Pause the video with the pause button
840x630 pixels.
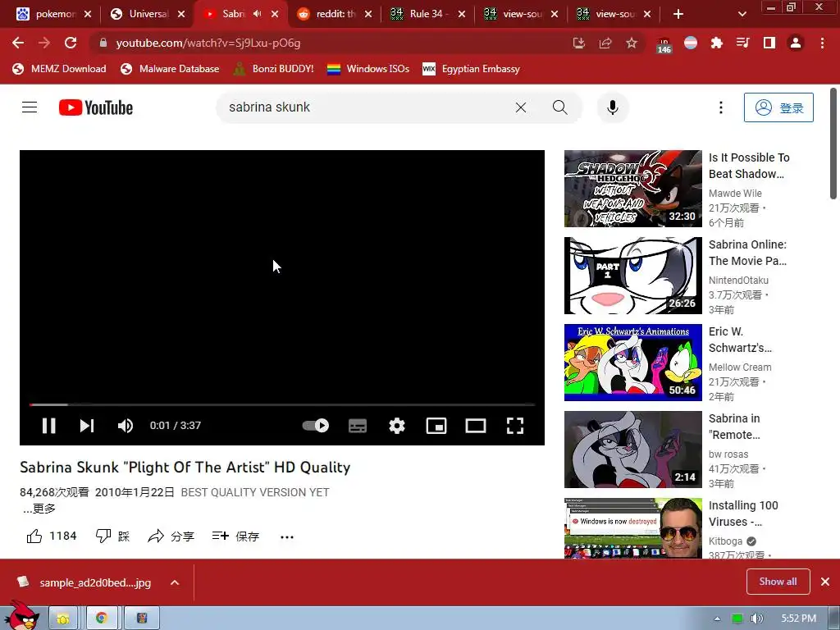click(x=48, y=426)
